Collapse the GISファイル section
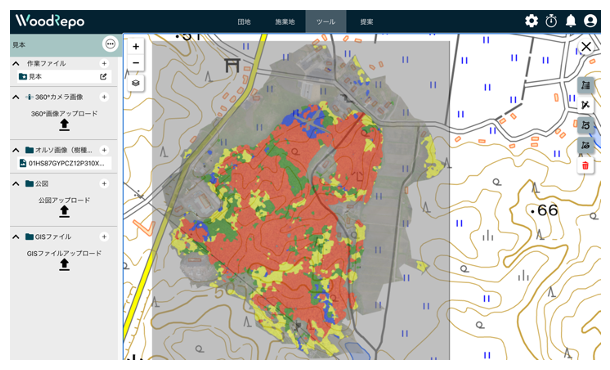This screenshot has width=610, height=370. click(16, 237)
